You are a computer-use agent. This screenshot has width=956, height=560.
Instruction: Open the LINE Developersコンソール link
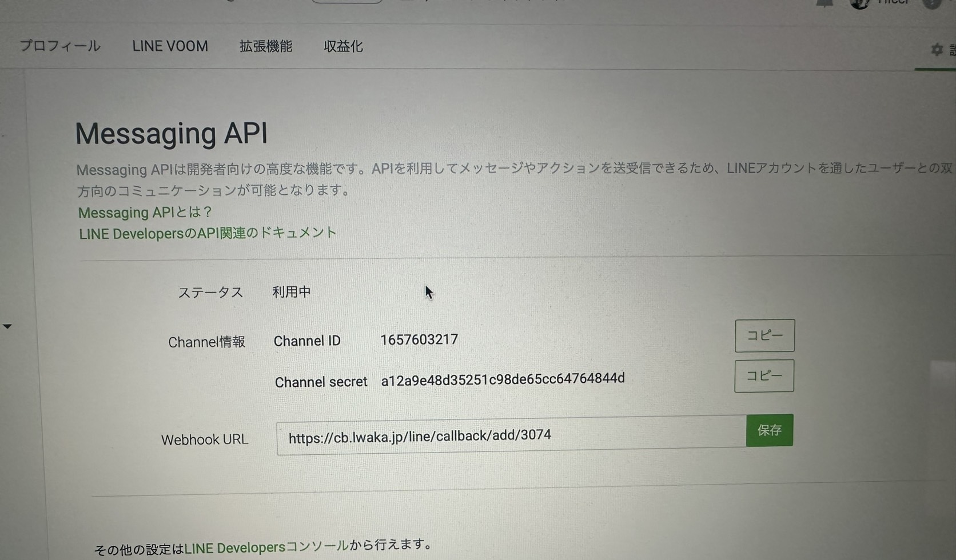(266, 547)
